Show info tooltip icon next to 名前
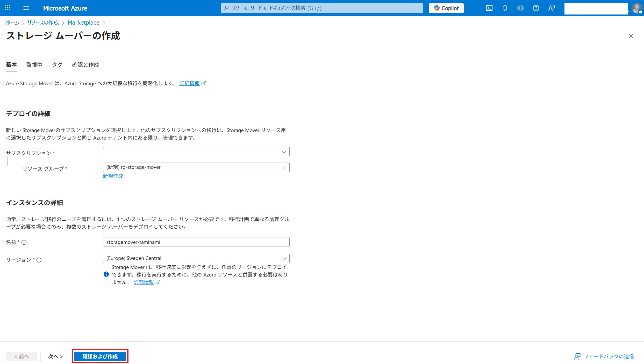The width and height of the screenshot is (644, 364). coord(24,242)
